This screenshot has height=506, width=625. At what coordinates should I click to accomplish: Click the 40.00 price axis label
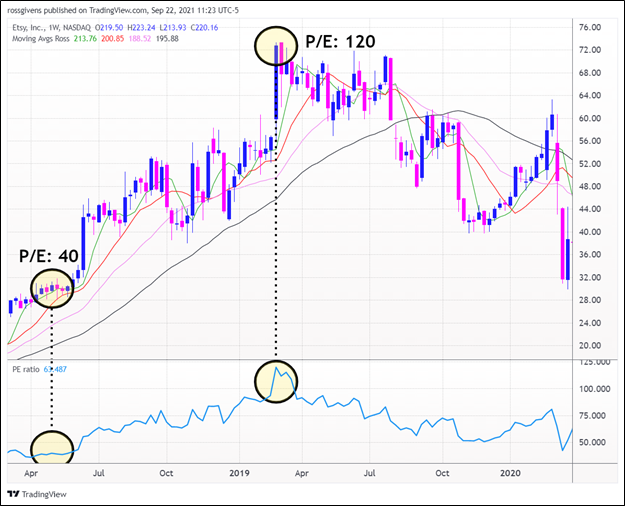pos(590,232)
